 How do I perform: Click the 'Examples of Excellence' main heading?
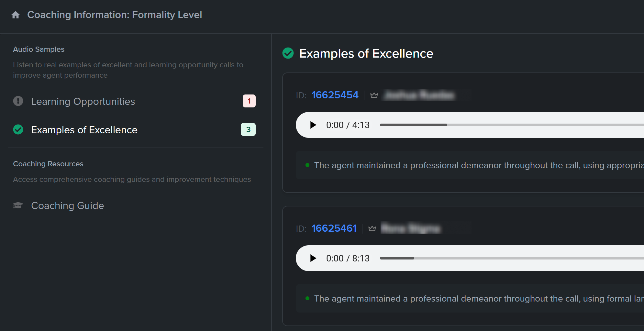point(366,53)
